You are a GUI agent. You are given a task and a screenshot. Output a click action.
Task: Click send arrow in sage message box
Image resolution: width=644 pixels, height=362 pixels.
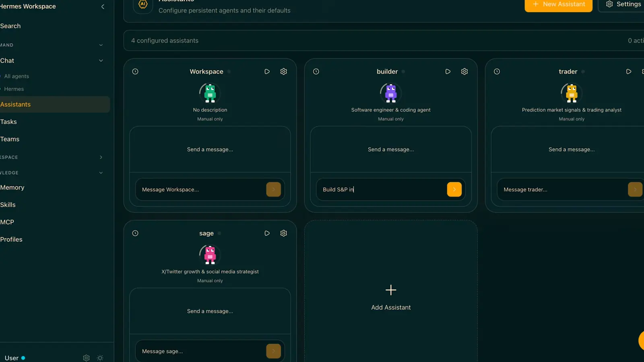(x=274, y=351)
